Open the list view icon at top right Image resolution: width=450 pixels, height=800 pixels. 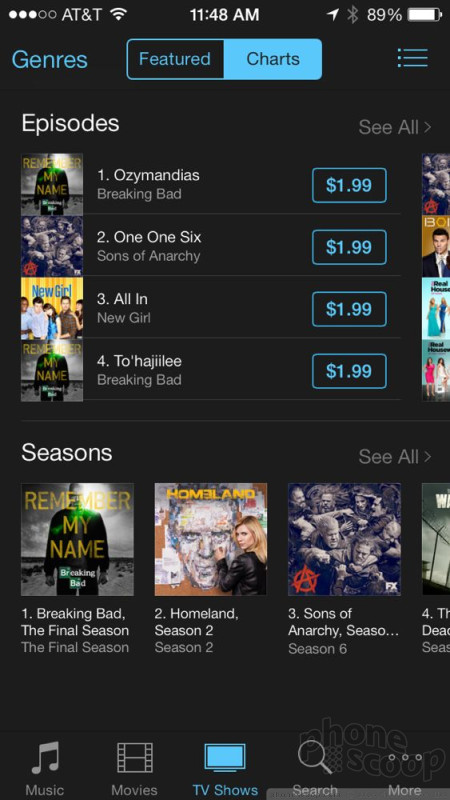[412, 58]
